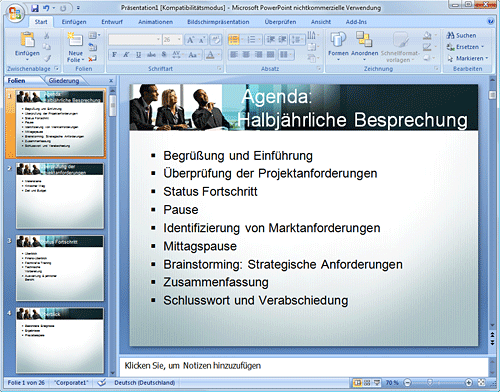Save using the Quick Access disk icon
500x392 pixels.
click(x=35, y=8)
